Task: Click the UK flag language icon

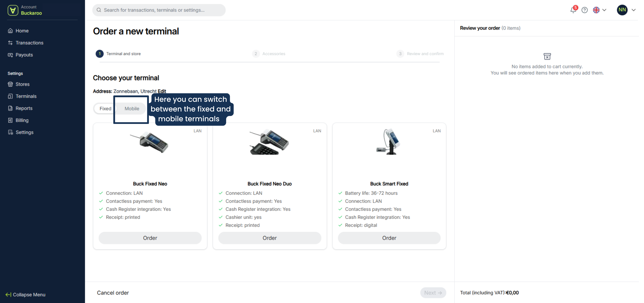Action: [596, 10]
